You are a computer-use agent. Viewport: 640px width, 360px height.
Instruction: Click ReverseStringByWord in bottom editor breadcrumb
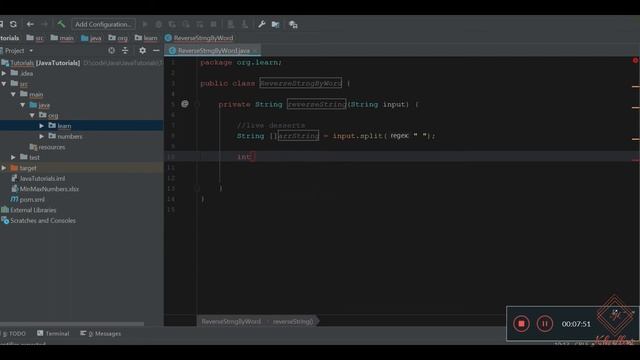coord(231,322)
